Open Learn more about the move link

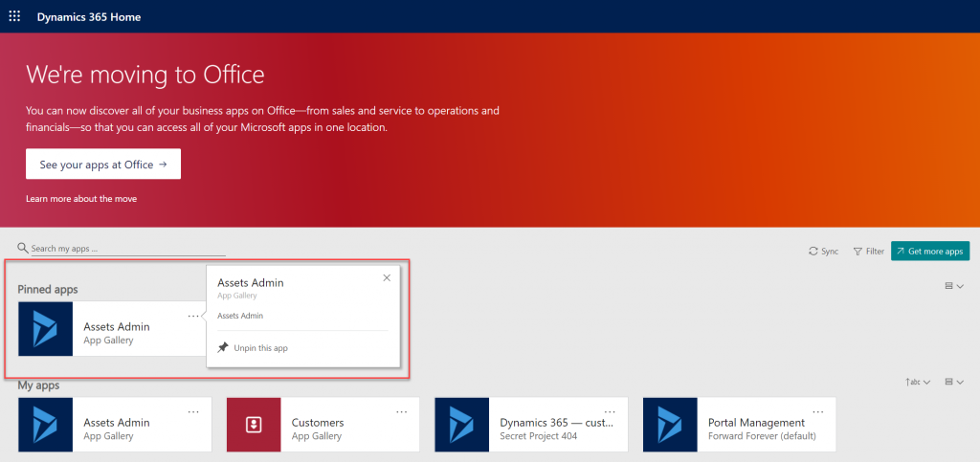point(81,199)
